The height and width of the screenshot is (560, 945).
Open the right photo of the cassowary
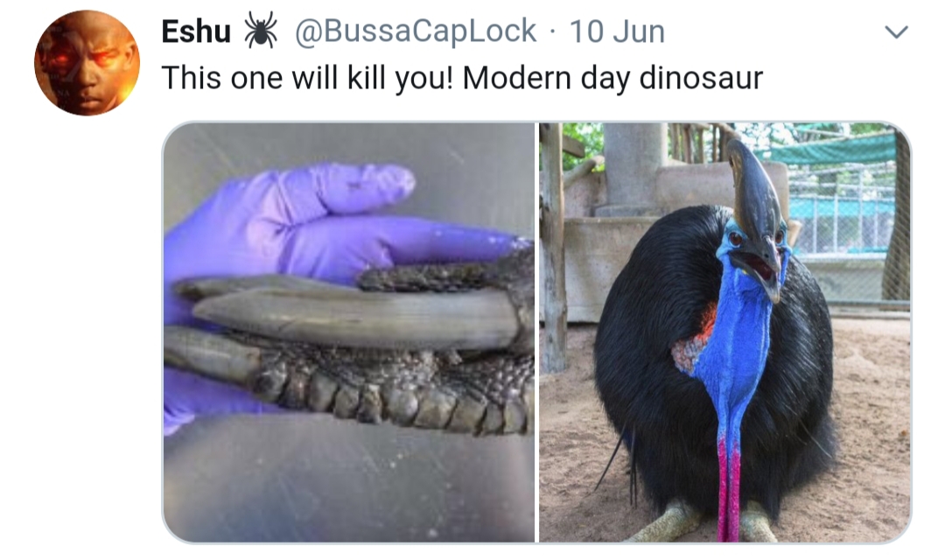tap(724, 332)
